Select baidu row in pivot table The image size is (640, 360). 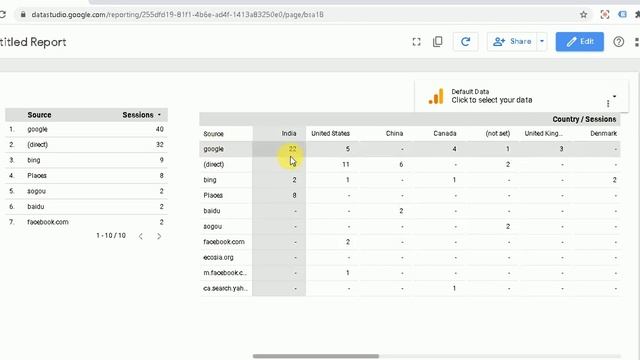click(410, 211)
